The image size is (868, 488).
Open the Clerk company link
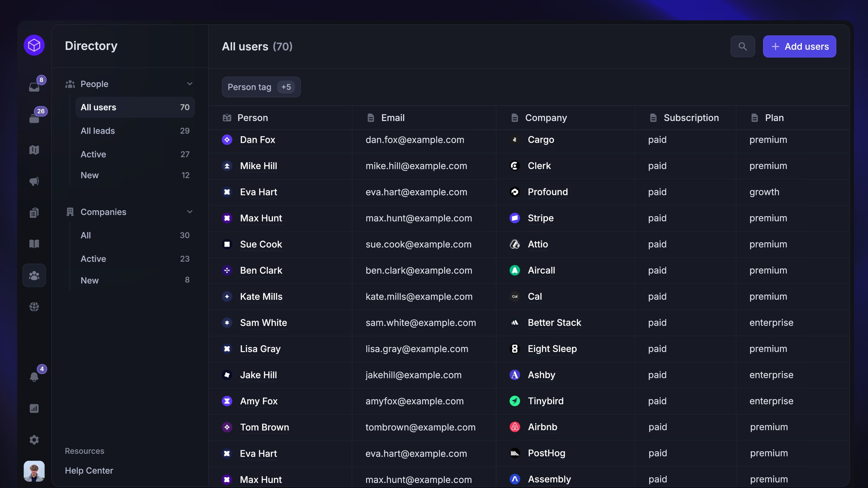540,166
